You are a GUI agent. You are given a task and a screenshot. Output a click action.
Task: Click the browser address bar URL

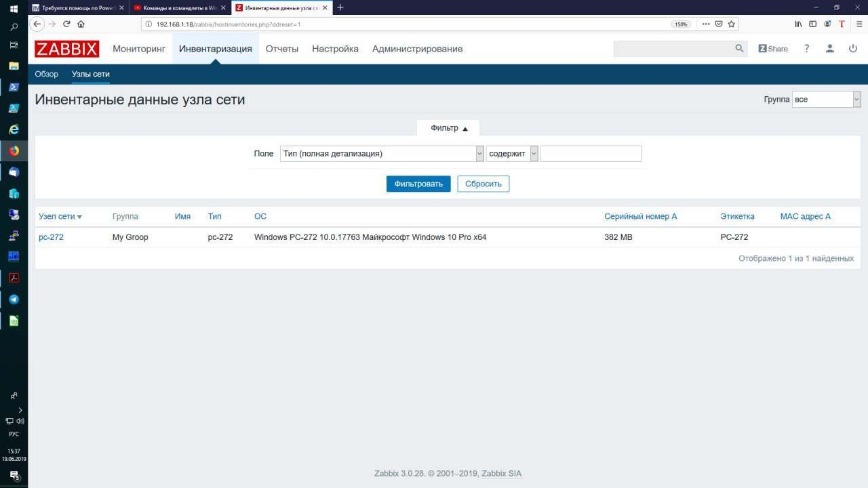tap(228, 24)
